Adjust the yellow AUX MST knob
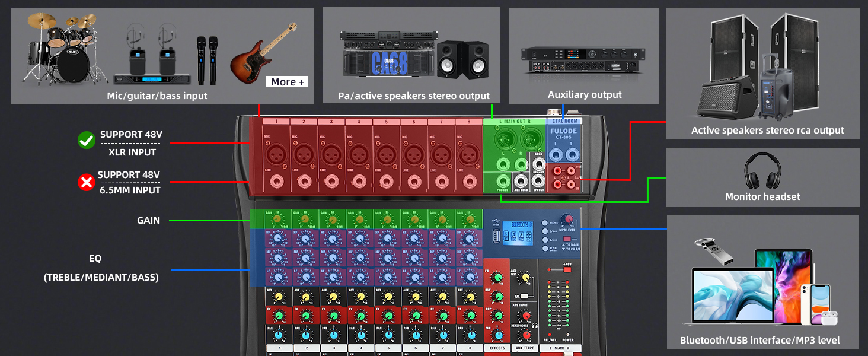This screenshot has height=356, width=868. pyautogui.click(x=524, y=278)
